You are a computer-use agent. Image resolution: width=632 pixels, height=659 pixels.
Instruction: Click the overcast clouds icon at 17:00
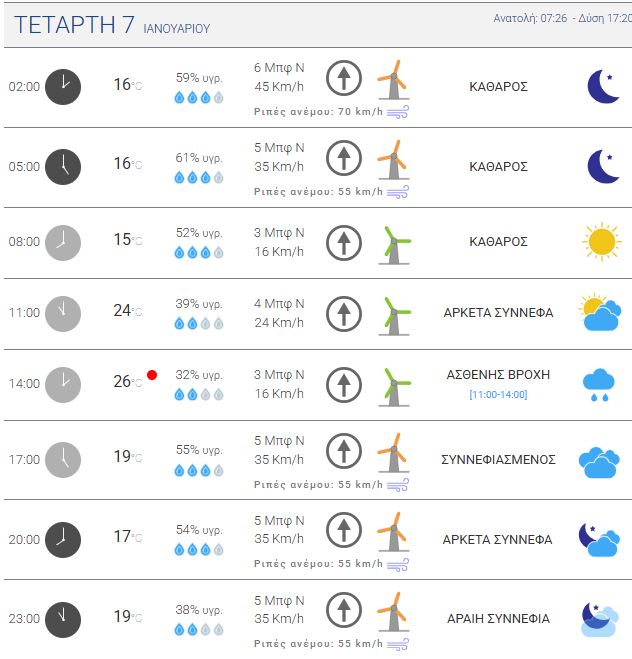[x=599, y=460]
